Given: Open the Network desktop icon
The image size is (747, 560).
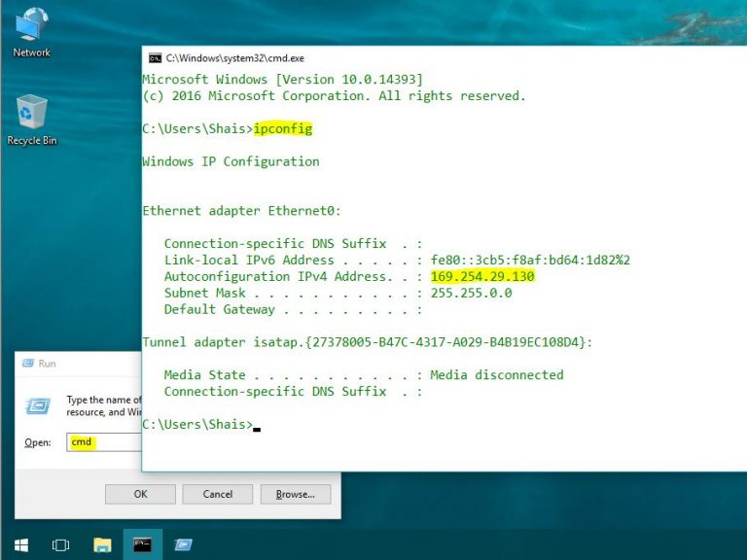Looking at the screenshot, I should coord(31,32).
